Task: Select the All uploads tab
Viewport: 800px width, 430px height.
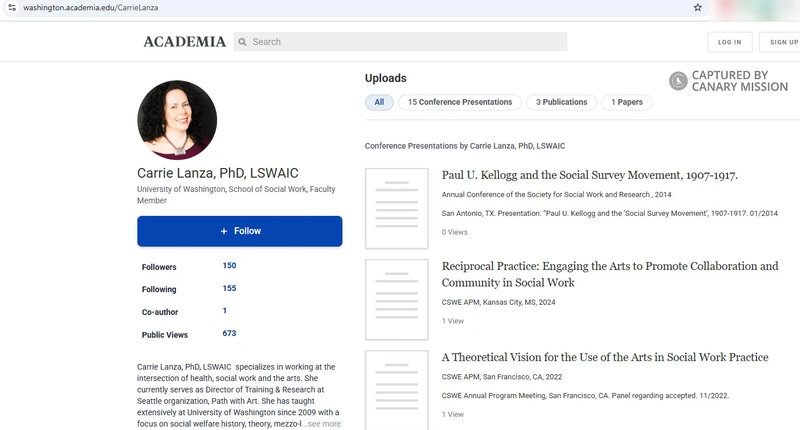Action: tap(379, 102)
